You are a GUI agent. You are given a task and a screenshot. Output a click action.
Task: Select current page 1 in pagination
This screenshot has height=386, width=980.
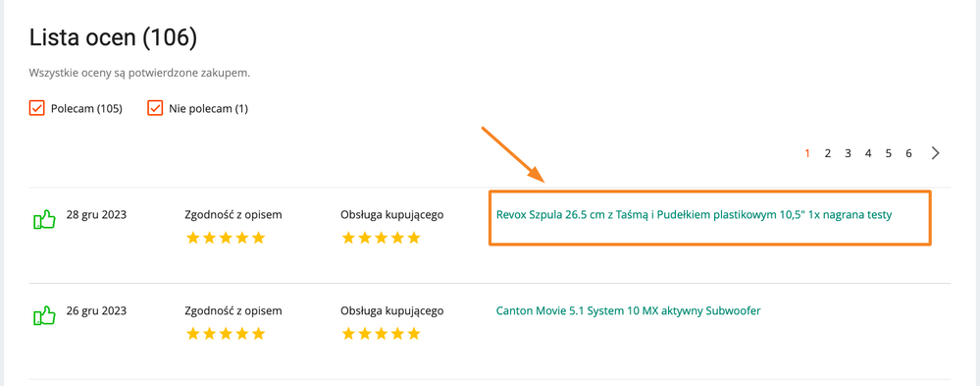pyautogui.click(x=807, y=153)
